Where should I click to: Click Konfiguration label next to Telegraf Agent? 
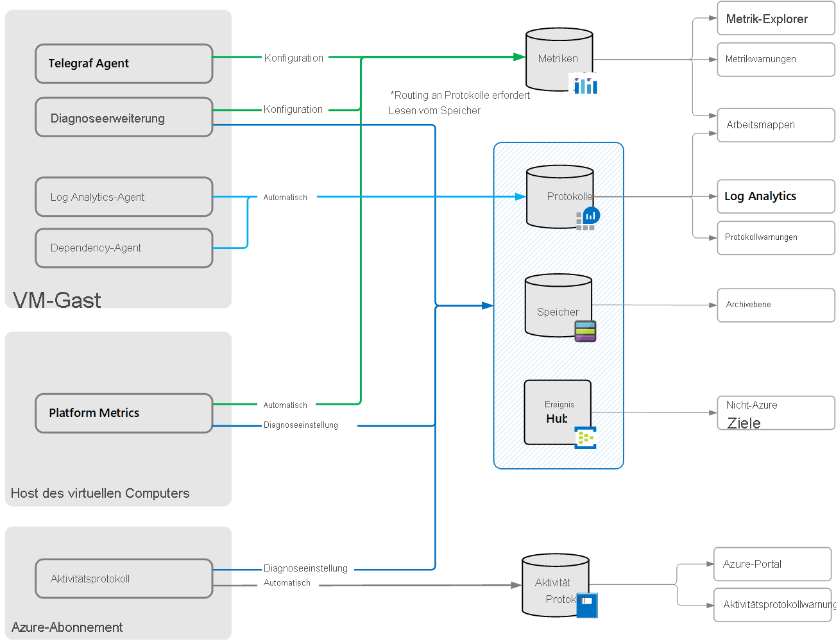pyautogui.click(x=294, y=58)
